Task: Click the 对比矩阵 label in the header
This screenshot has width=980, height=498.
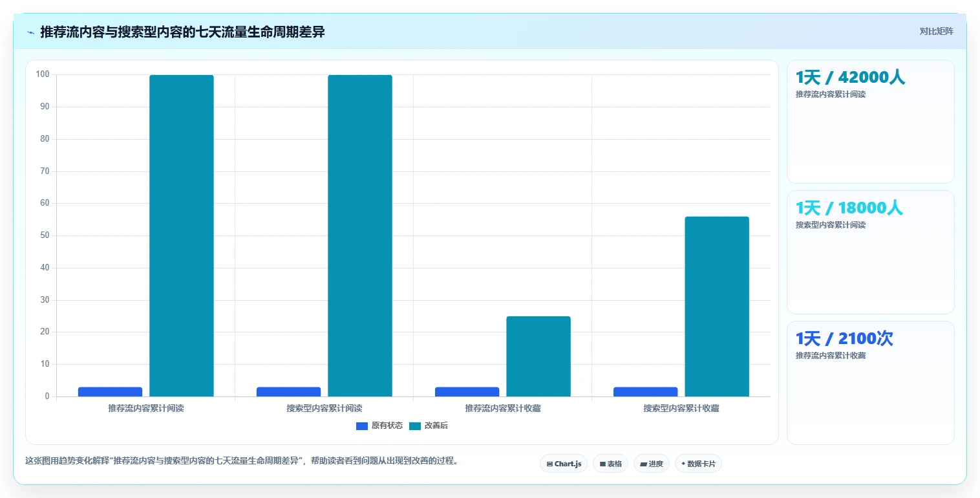Action: click(936, 31)
